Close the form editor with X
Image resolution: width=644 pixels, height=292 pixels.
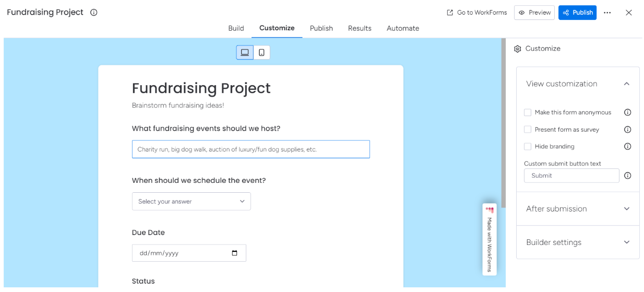[629, 13]
